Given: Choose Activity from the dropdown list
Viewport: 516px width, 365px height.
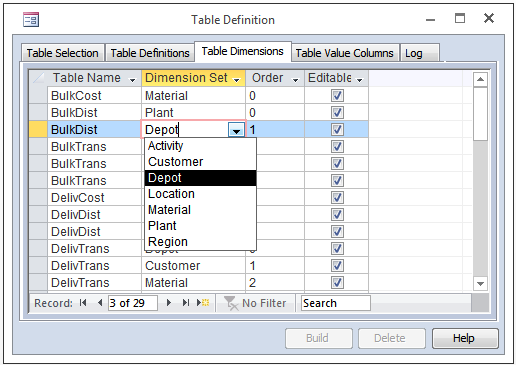Looking at the screenshot, I should click(200, 146).
